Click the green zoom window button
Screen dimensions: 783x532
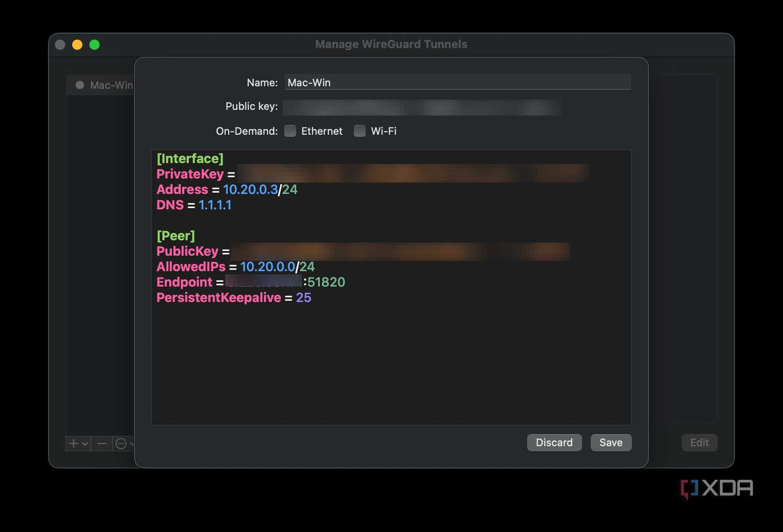tap(94, 45)
